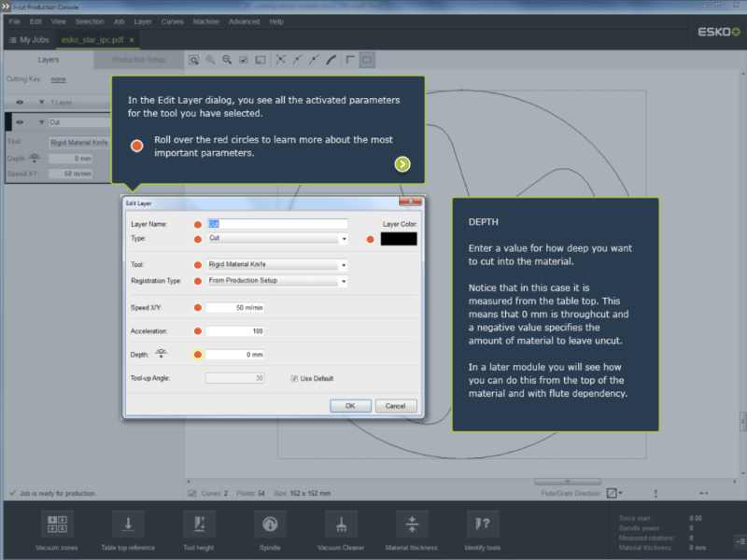The width and height of the screenshot is (747, 560).
Task: Toggle visibility eye of the Cut layer
Action: pyautogui.click(x=20, y=122)
